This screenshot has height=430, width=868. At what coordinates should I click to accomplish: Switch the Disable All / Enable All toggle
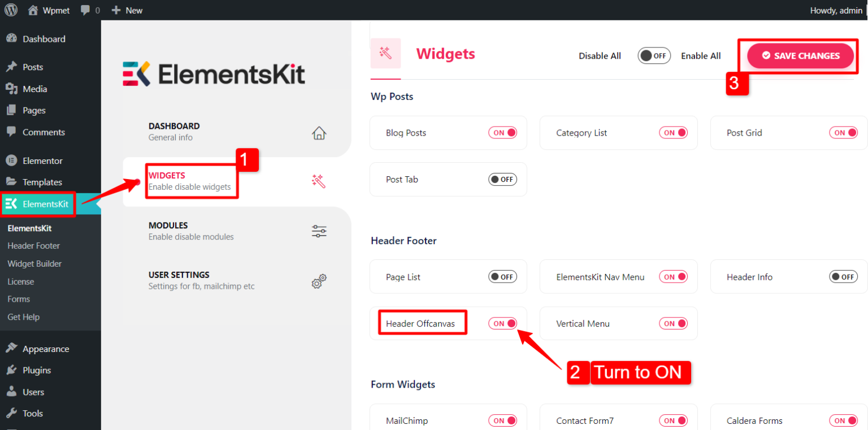654,56
